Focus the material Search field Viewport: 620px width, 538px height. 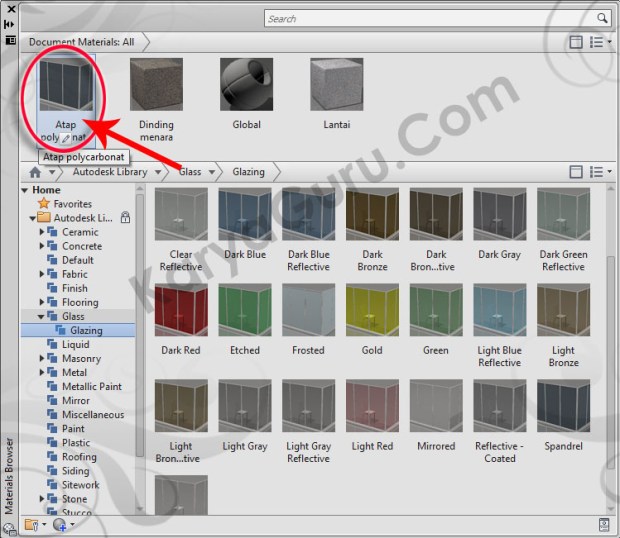pos(437,19)
